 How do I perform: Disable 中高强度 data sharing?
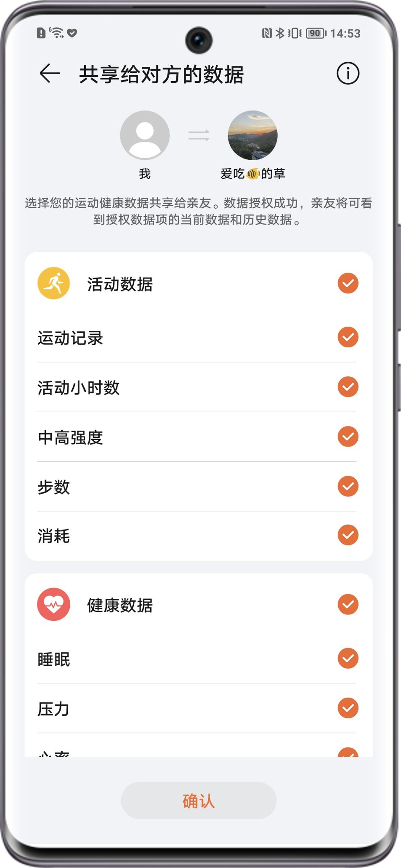[348, 437]
